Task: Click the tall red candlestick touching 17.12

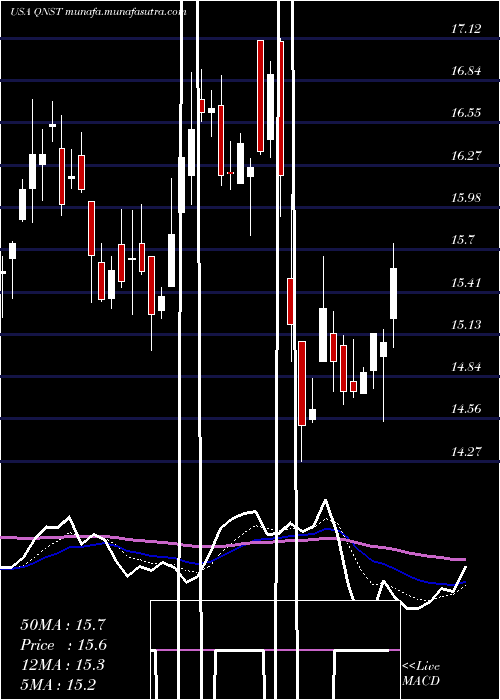Action: point(260,96)
